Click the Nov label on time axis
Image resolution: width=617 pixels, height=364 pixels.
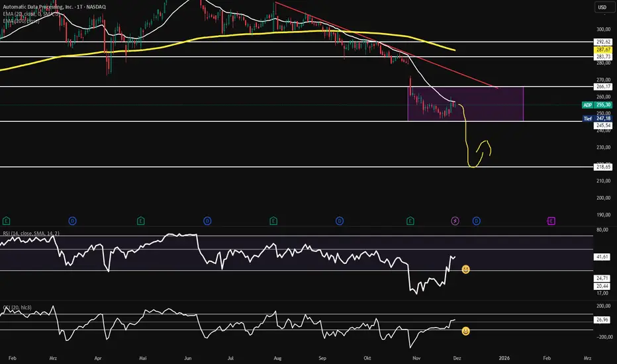tap(416, 358)
